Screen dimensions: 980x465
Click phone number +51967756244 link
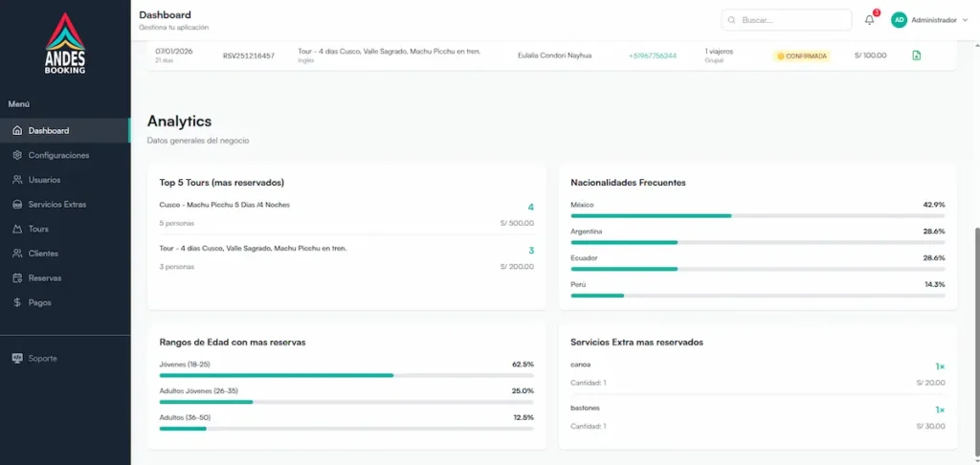click(652, 55)
